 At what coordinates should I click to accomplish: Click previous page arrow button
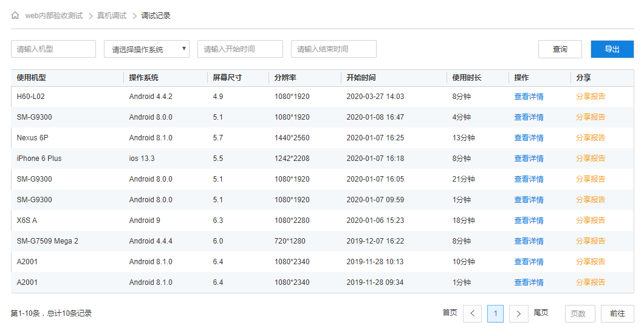click(472, 313)
